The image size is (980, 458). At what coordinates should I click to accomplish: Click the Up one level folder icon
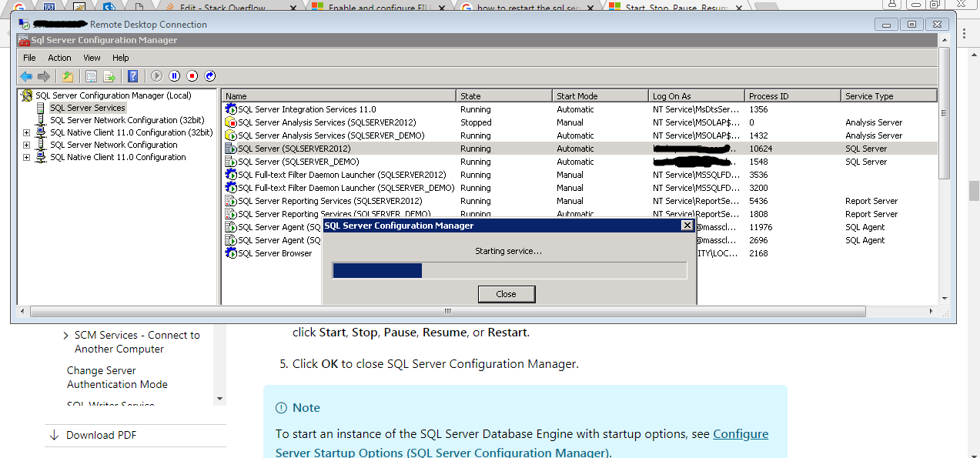coord(68,76)
